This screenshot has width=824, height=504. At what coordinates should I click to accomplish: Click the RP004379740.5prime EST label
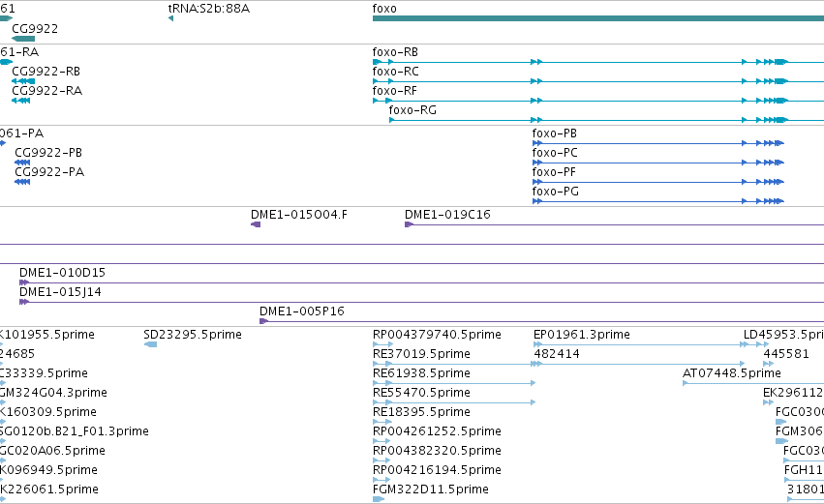[x=437, y=335]
